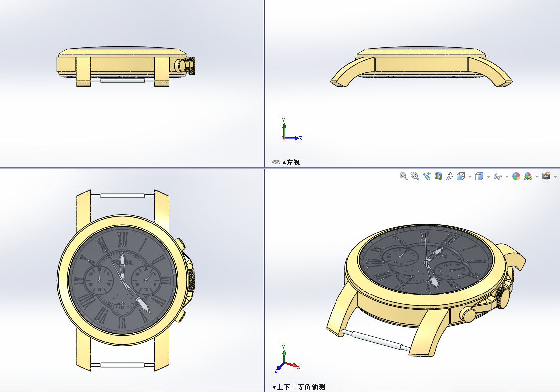The width and height of the screenshot is (560, 392).
Task: Select the left lug in the top-right view
Action: point(352,73)
